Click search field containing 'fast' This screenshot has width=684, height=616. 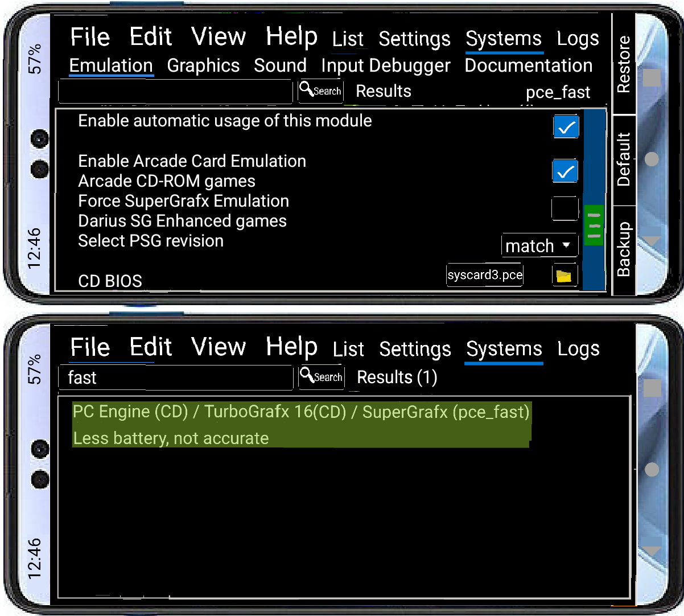tap(176, 378)
